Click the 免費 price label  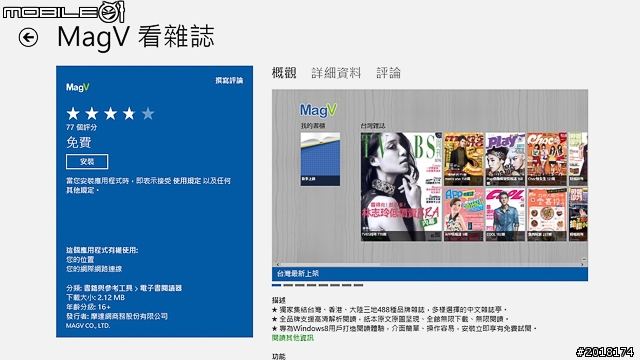point(79,142)
